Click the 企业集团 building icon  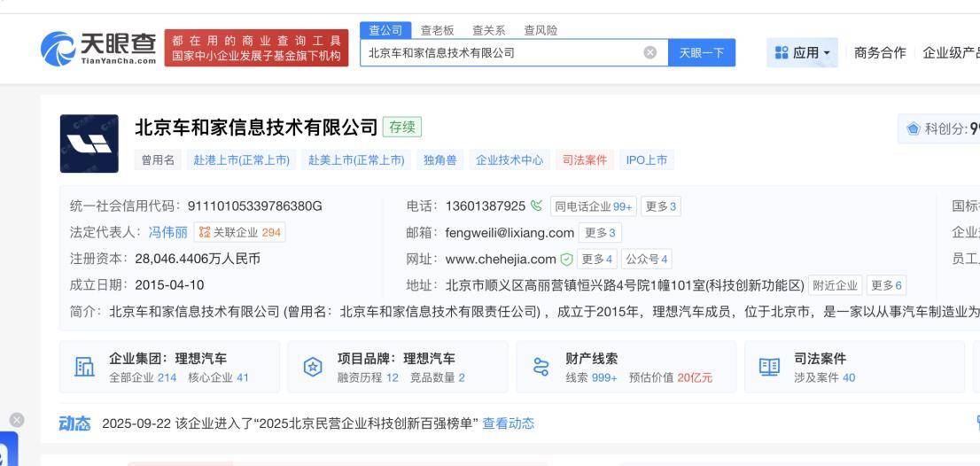84,367
